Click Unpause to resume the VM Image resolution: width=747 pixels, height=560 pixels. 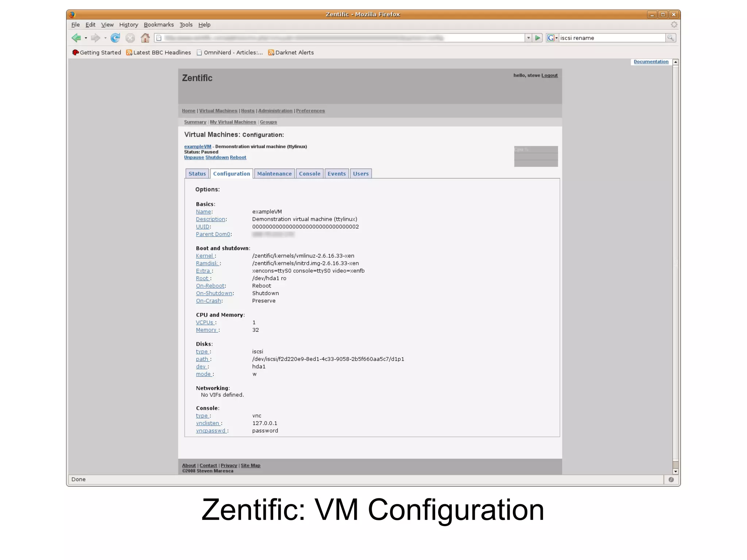(194, 157)
